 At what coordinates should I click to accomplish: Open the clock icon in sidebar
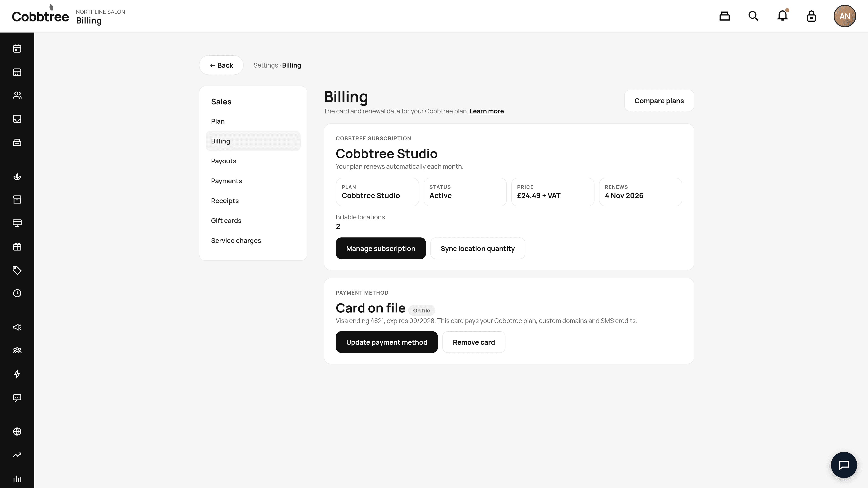[17, 293]
